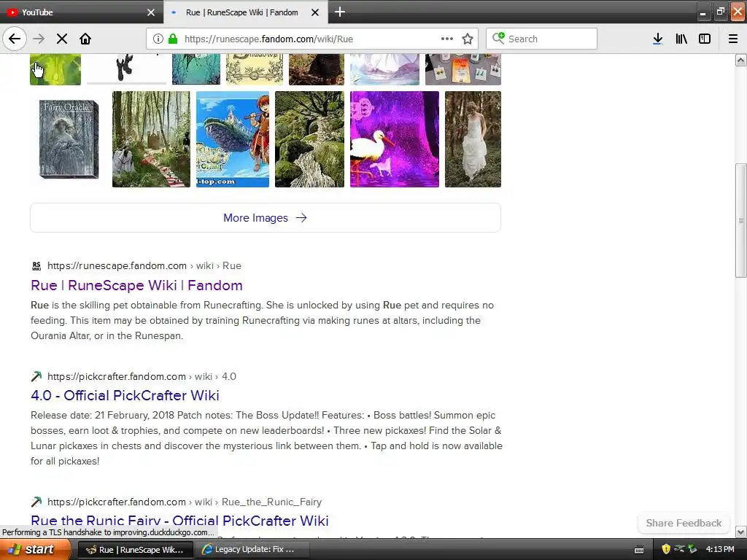Click the security shield tray icon

(665, 549)
